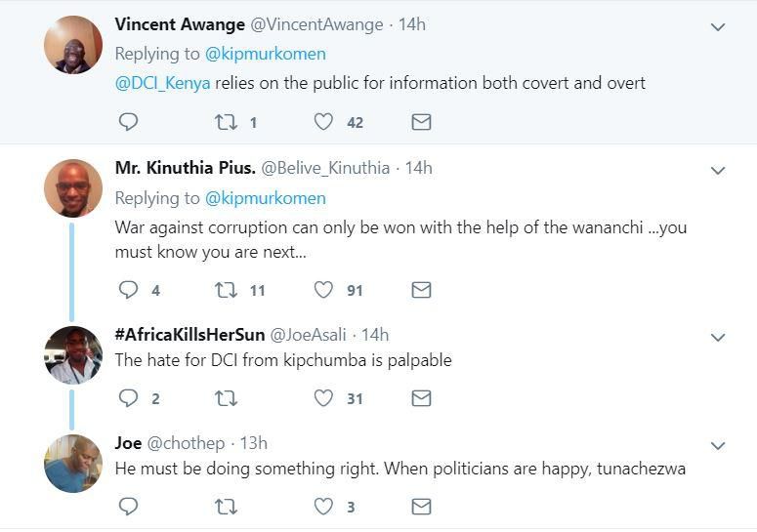Open the reply icon on Mr. Kinuthia Pius's tweet
Image resolution: width=757 pixels, height=532 pixels.
pos(128,290)
